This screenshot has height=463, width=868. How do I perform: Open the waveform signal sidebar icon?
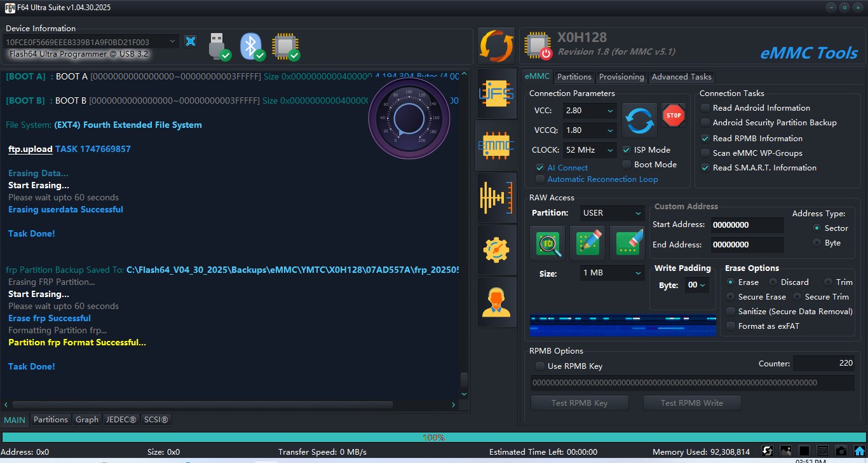tap(496, 198)
